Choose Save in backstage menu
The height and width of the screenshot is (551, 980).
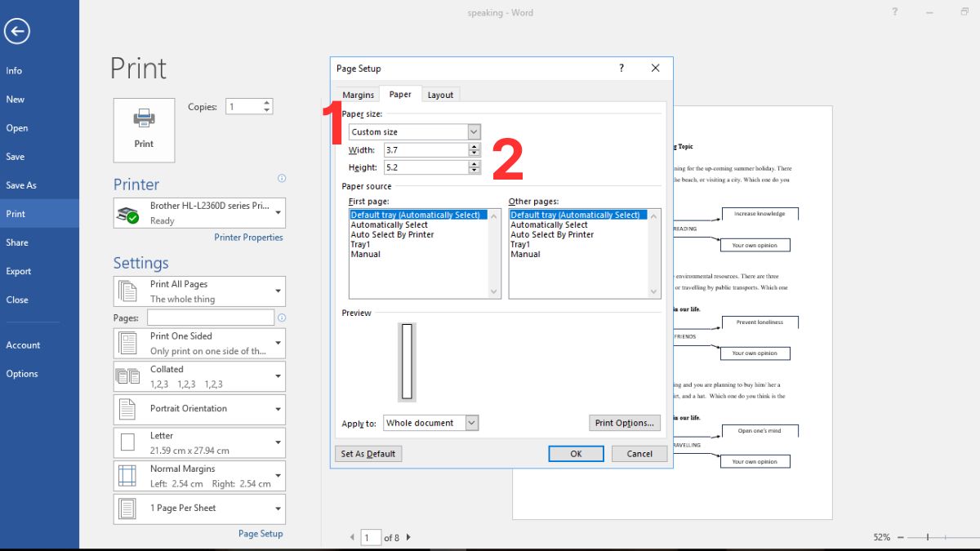(39, 157)
